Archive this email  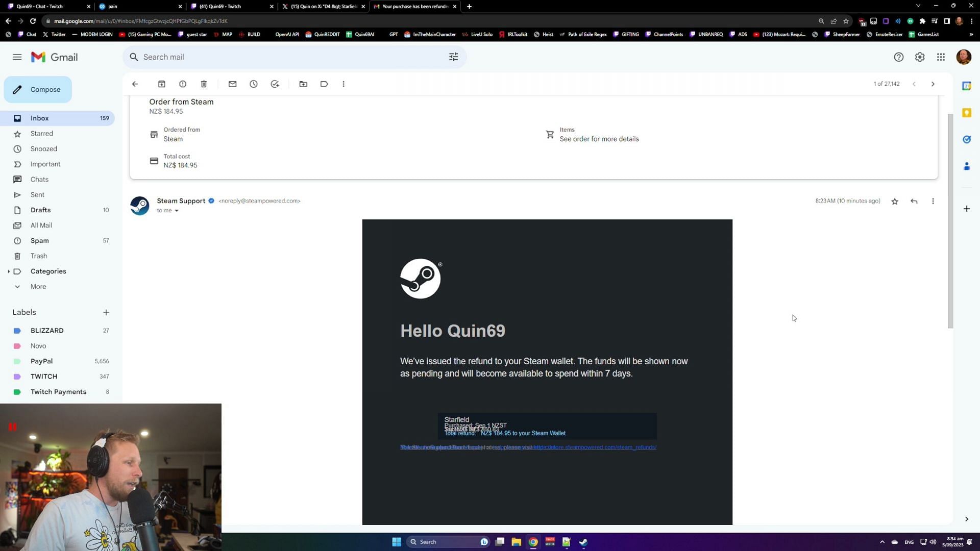[x=161, y=84]
